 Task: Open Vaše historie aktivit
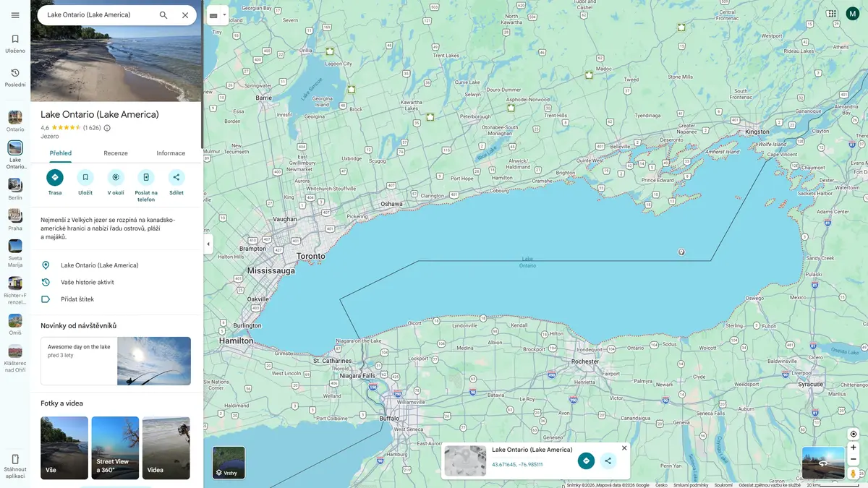[x=116, y=282]
